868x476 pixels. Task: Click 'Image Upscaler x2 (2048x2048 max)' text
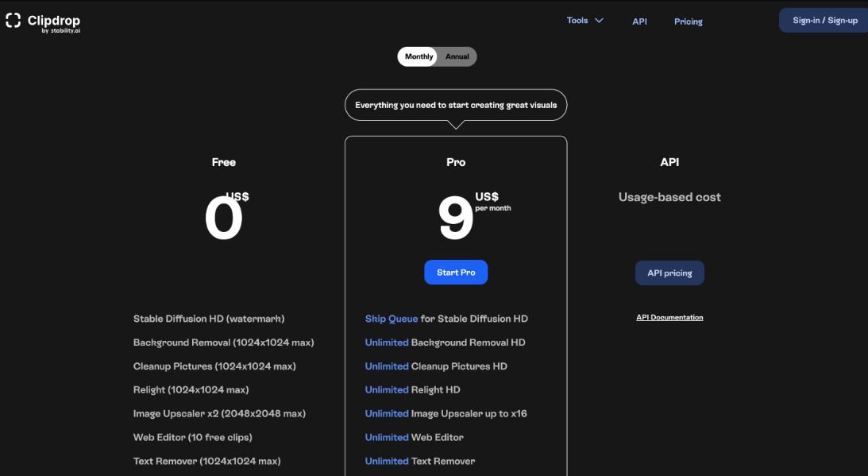[x=219, y=414]
